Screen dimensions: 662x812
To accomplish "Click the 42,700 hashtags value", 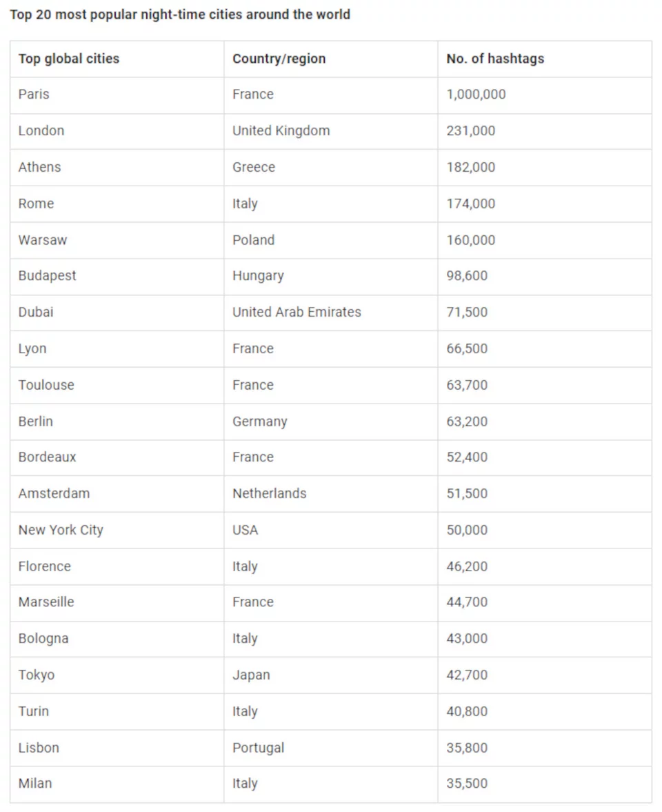I will click(467, 675).
